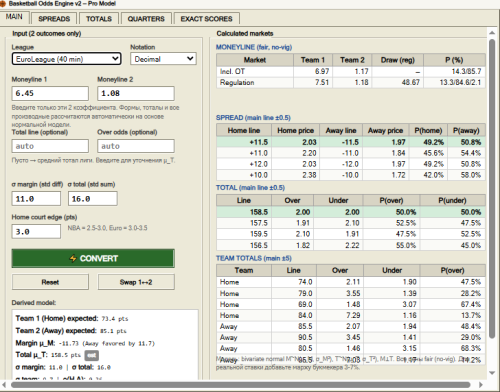This screenshot has height=392, width=500.
Task: Select the Away 80.5 team total row
Action: click(x=351, y=348)
